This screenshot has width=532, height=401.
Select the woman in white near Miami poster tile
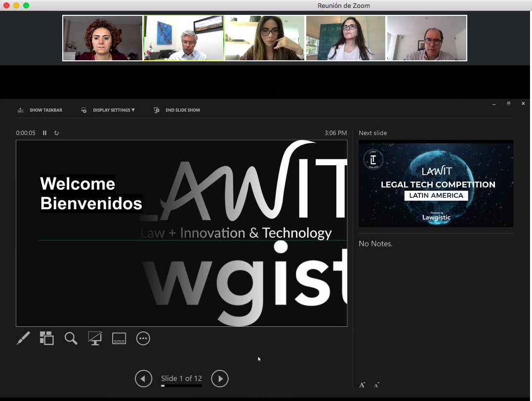point(346,38)
